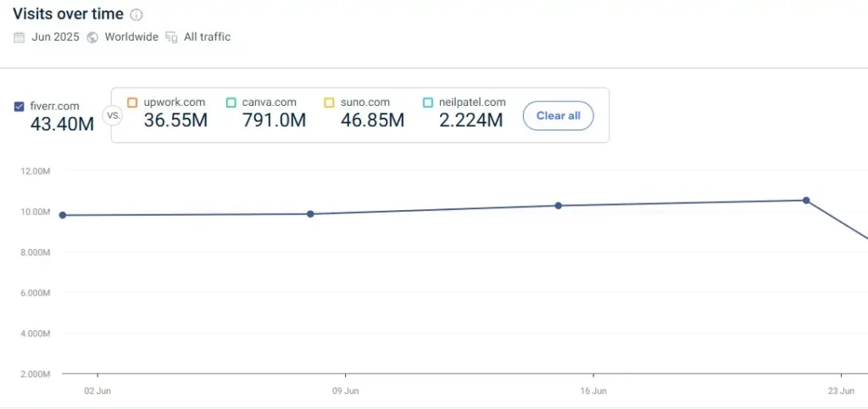This screenshot has width=868, height=409.
Task: Click the canva.com 791.0M value
Action: tap(274, 120)
